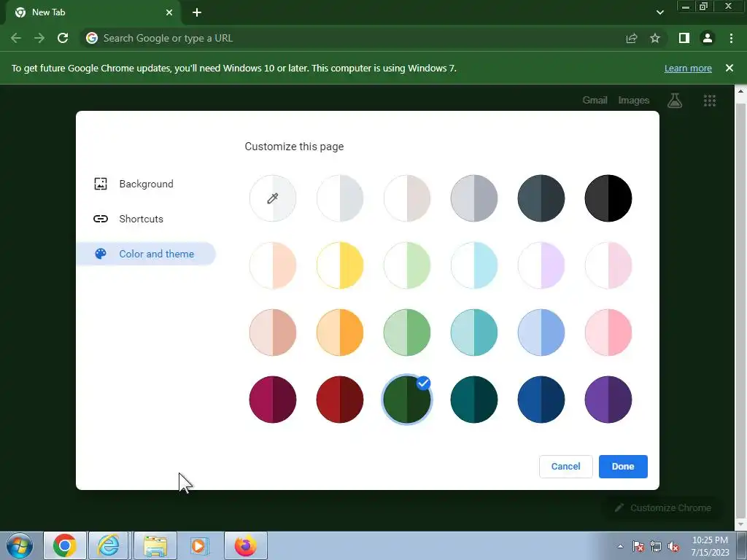Open File Explorer from taskbar
Image resolution: width=747 pixels, height=560 pixels.
(x=155, y=545)
